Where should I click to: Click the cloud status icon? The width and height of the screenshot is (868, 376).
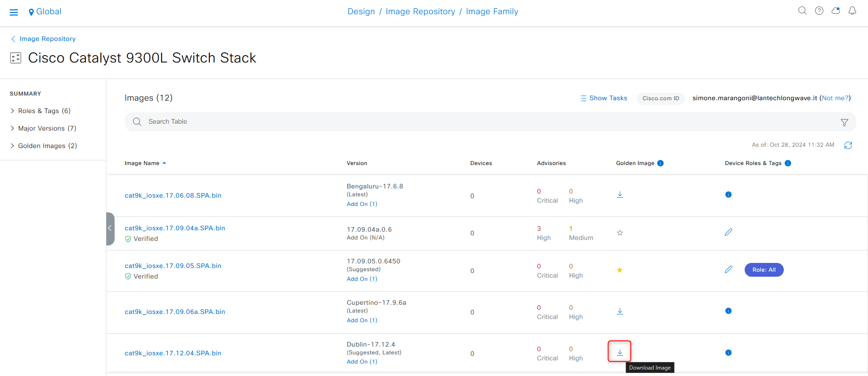[x=836, y=11]
